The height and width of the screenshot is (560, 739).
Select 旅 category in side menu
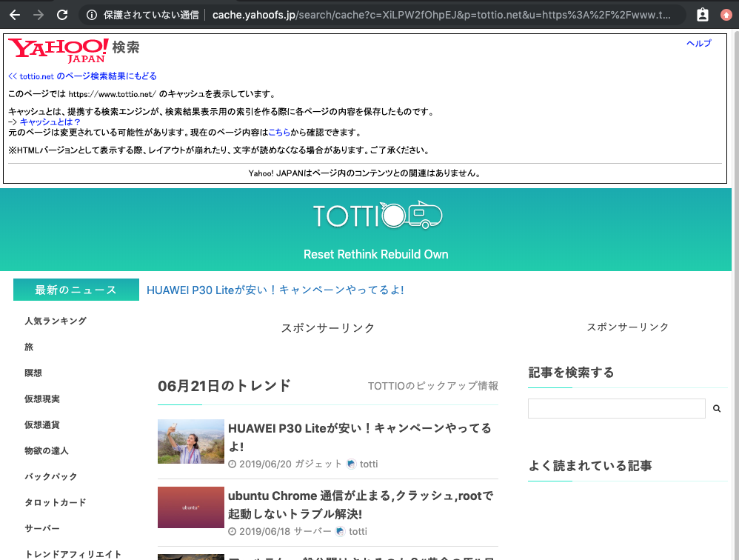tap(29, 347)
